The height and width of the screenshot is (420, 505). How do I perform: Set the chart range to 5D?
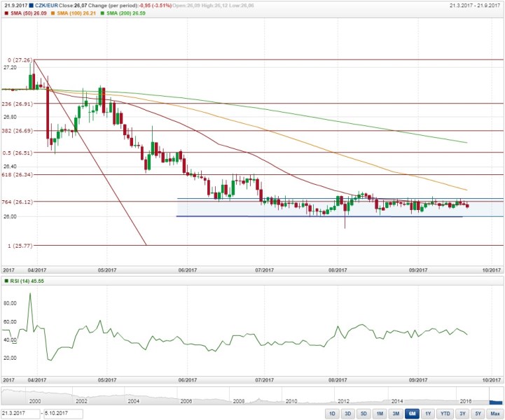pos(364,414)
